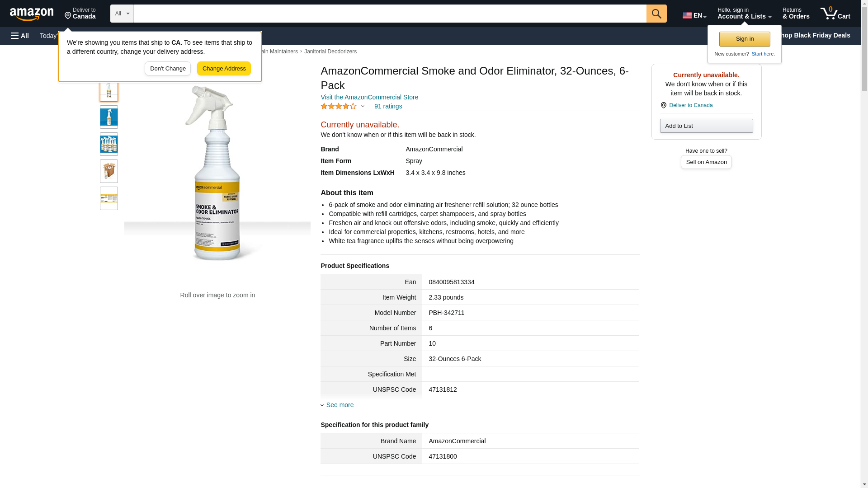
Task: Click the star rating icons
Action: [339, 106]
